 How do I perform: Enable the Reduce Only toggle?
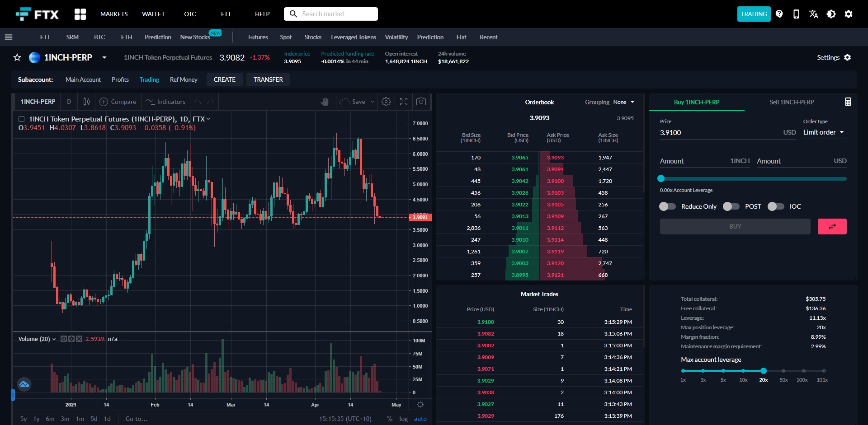[667, 206]
